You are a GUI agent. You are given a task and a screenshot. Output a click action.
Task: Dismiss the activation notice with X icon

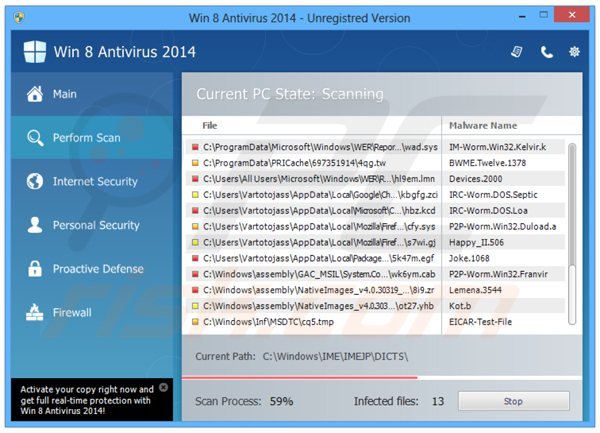[163, 387]
